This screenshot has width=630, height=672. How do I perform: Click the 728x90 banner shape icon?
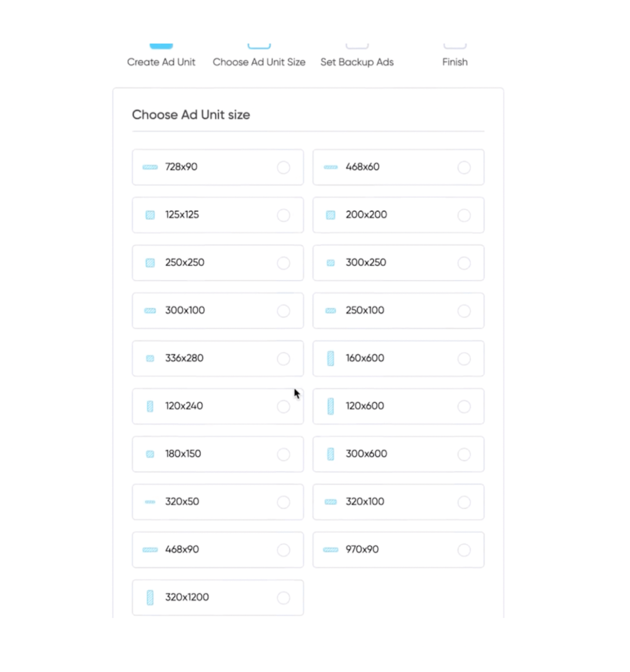150,167
